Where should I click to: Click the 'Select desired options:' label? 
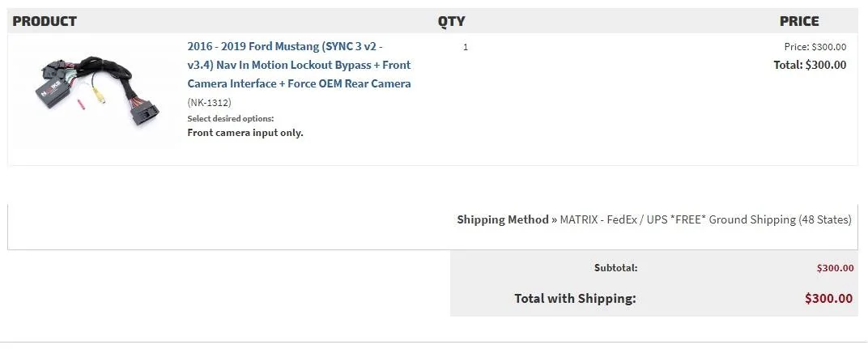(230, 118)
